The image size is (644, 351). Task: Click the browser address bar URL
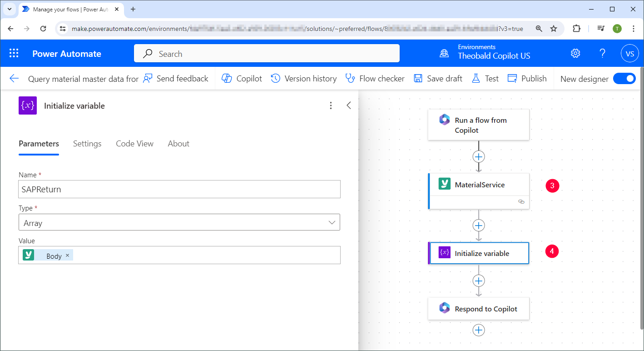[x=297, y=29]
